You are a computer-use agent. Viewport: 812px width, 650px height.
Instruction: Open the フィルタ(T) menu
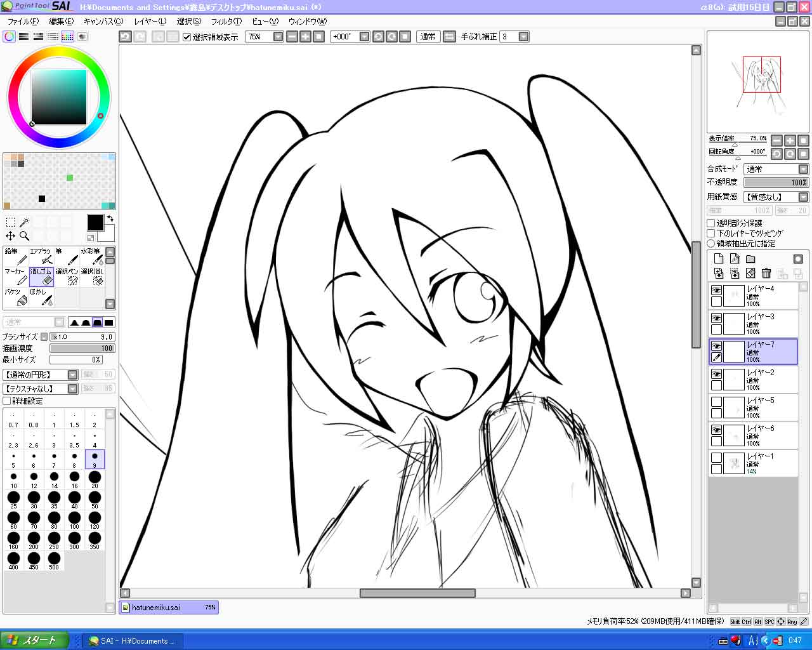(x=226, y=21)
